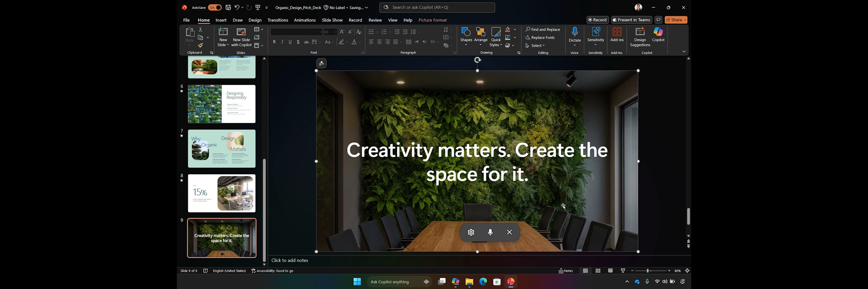
Task: Open the Quick Styles dropdown
Action: pyautogui.click(x=496, y=37)
